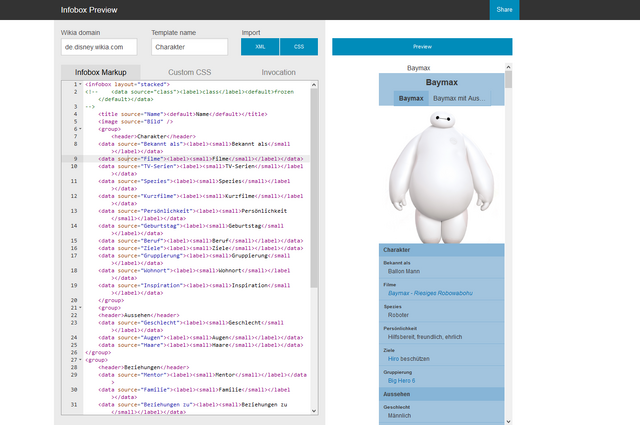Click the blue Preview button
This screenshot has height=425, width=640.
click(x=422, y=47)
